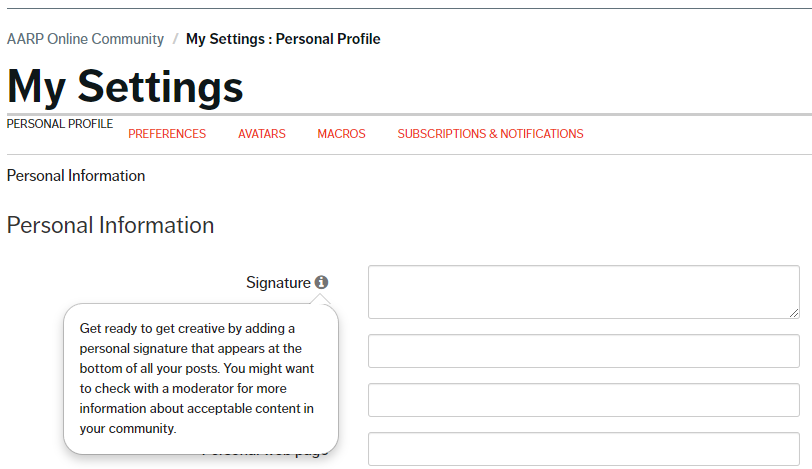Switch to the Avatars tab

tap(262, 134)
